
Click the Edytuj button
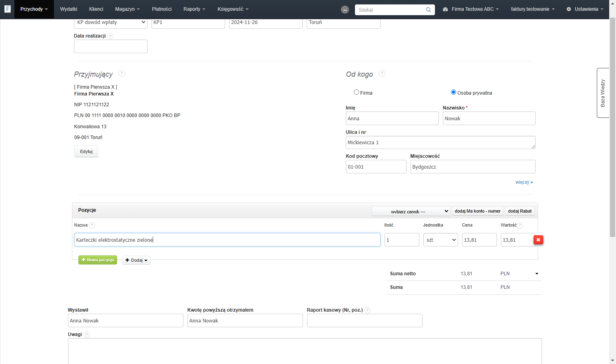coord(86,151)
